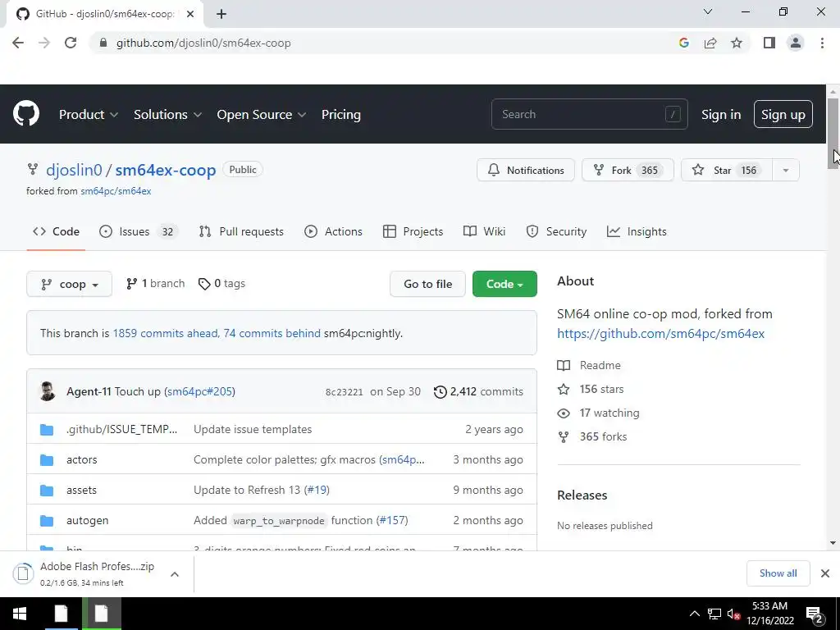840x630 pixels.
Task: Click the Windows Start button
Action: [20, 614]
